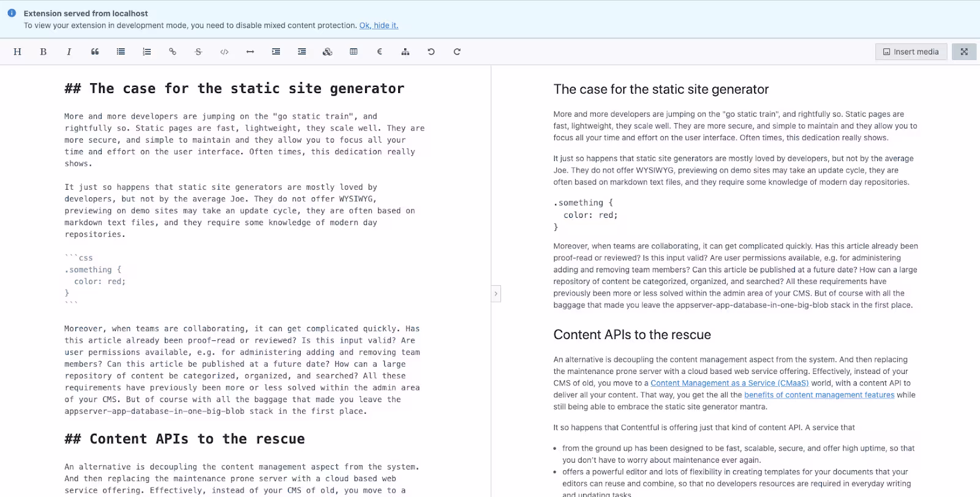Click the Insert media button
Viewport: 980px width, 497px height.
911,52
